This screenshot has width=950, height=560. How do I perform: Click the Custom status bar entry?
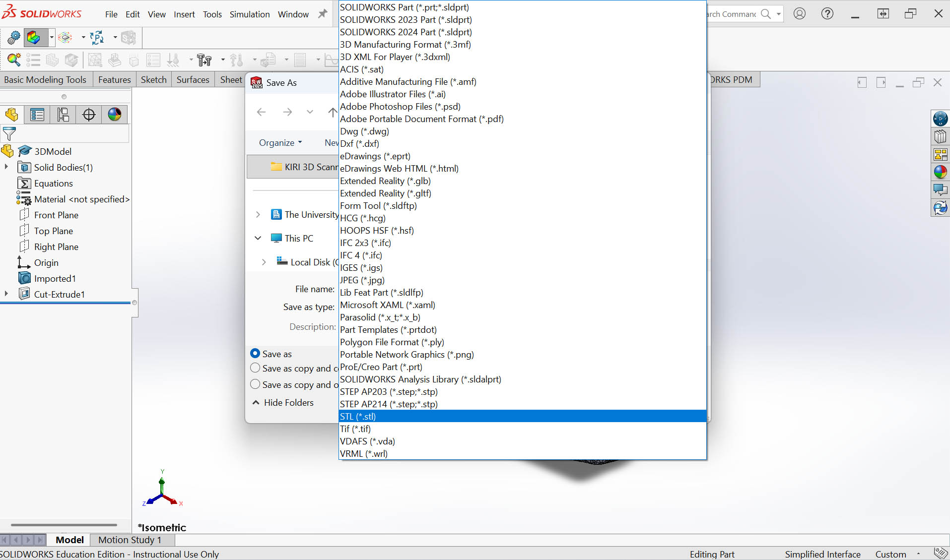(x=890, y=554)
